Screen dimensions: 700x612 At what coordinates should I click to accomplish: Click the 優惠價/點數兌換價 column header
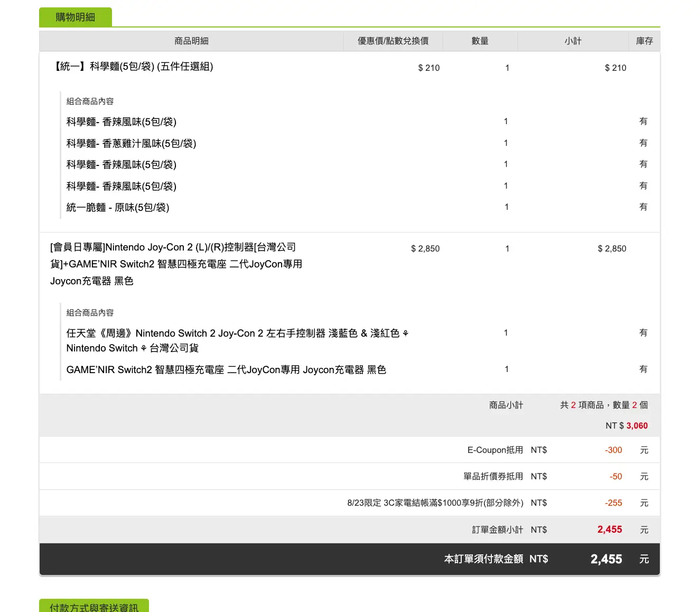(x=393, y=41)
